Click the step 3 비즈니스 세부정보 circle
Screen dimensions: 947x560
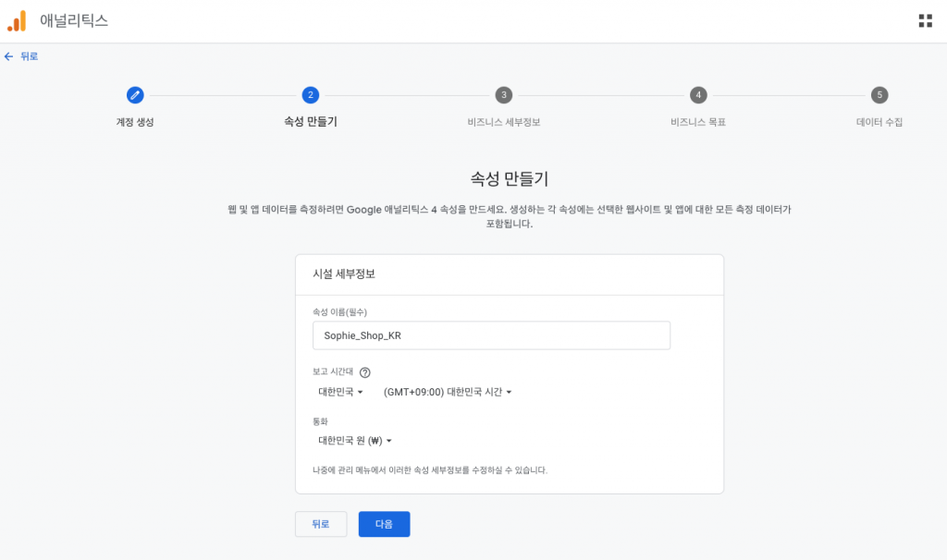pos(504,95)
